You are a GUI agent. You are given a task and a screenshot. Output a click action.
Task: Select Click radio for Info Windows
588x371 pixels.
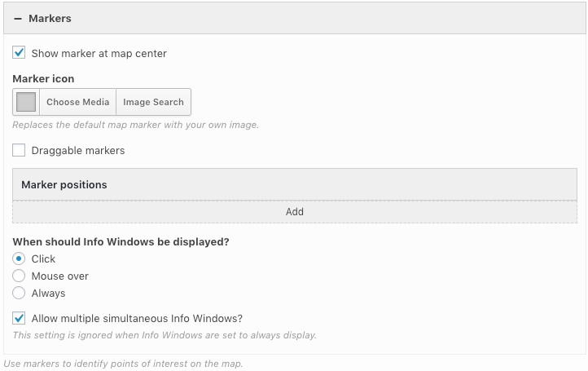[19, 258]
